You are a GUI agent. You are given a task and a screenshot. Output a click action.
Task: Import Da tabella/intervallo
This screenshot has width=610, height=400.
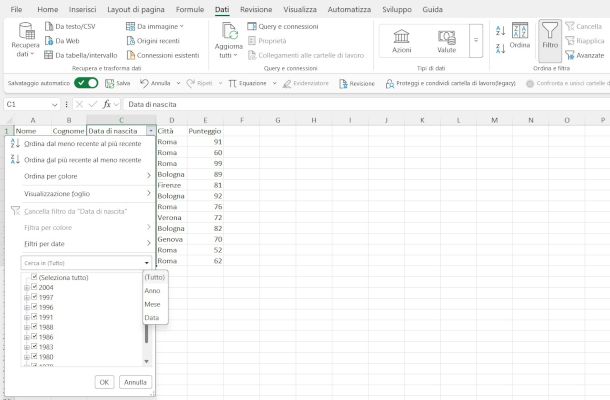81,55
